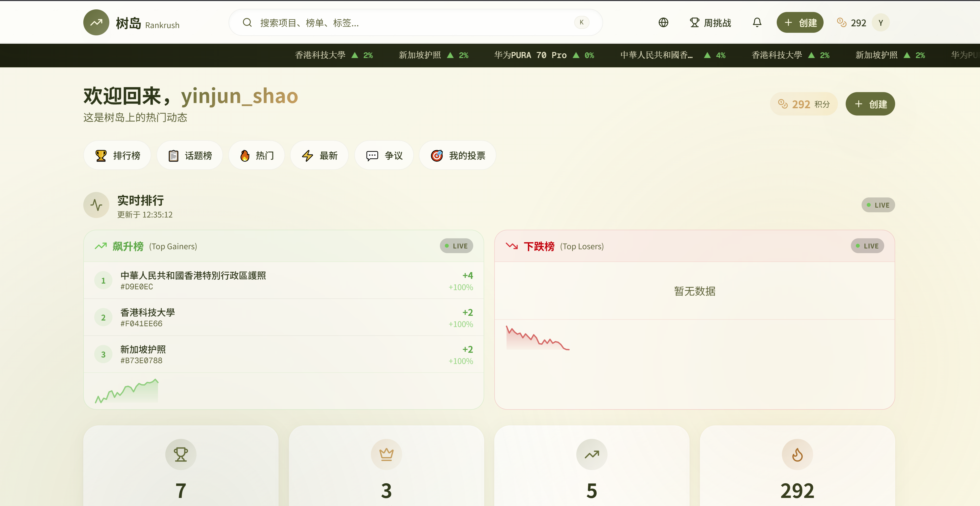980x506 pixels.
Task: Click the #D9E0EC tag text
Action: tap(137, 287)
